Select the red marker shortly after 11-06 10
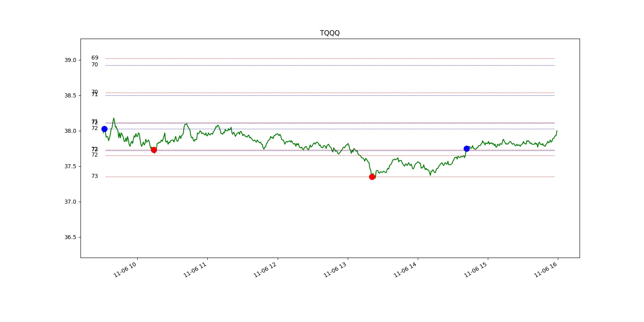 [x=154, y=150]
